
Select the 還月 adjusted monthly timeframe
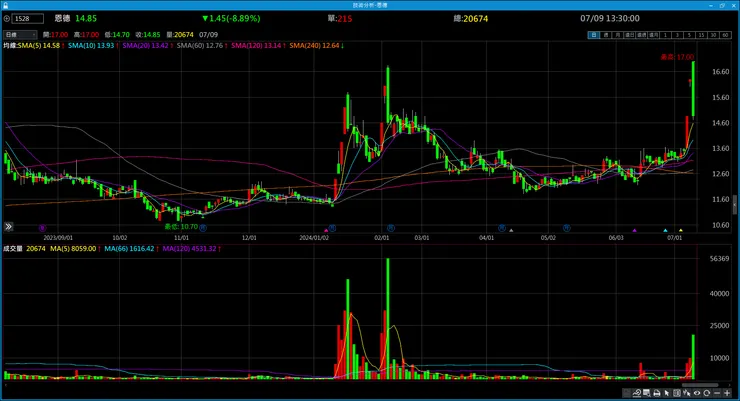(653, 35)
